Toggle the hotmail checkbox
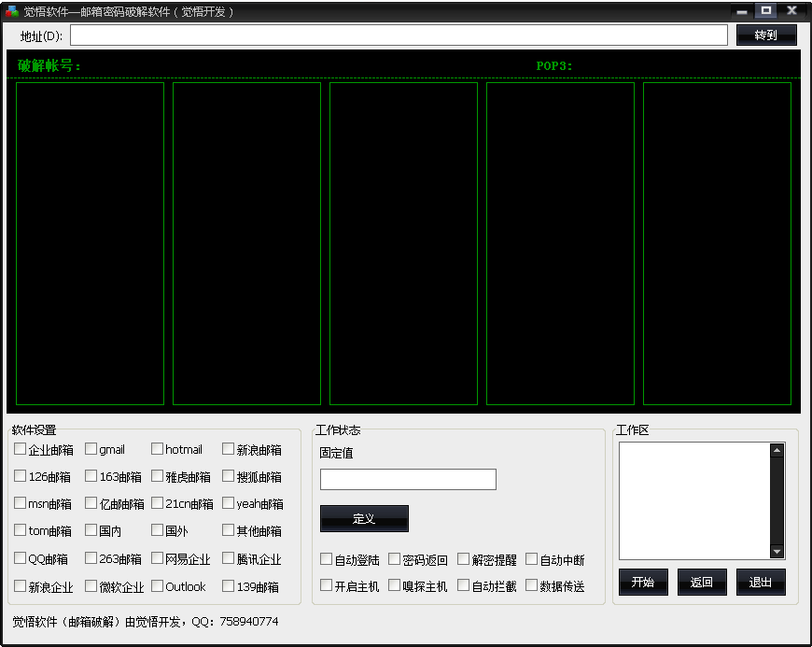This screenshot has height=647, width=812. (x=158, y=449)
